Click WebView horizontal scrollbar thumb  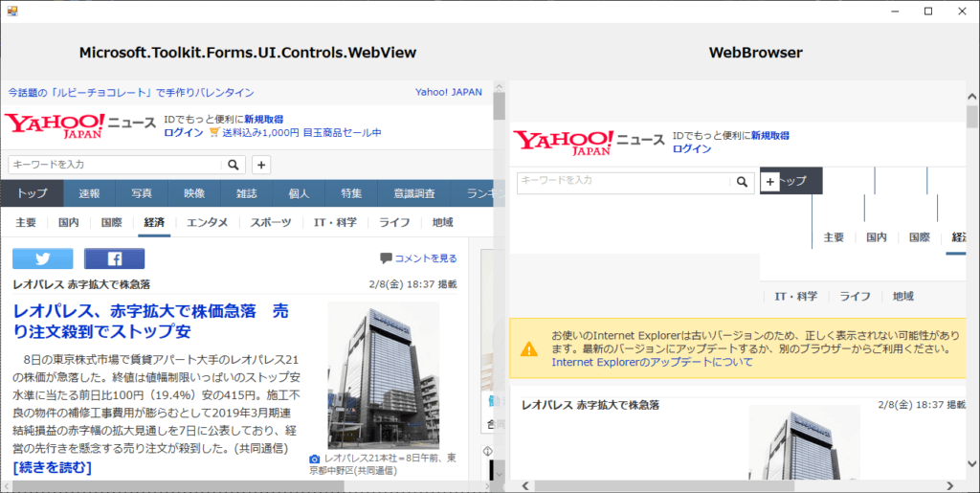178,486
